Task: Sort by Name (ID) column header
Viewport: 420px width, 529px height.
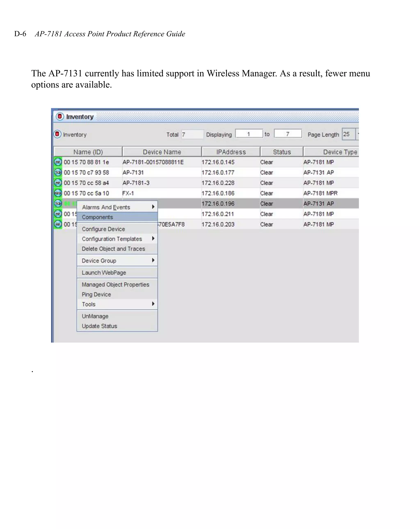Action: point(88,152)
